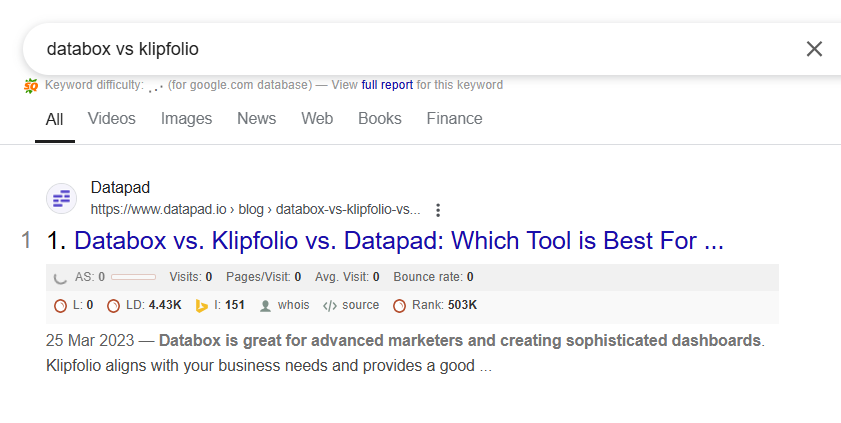Viewport: 841px width, 423px height.
Task: Click the Datapad site name
Action: tap(120, 188)
